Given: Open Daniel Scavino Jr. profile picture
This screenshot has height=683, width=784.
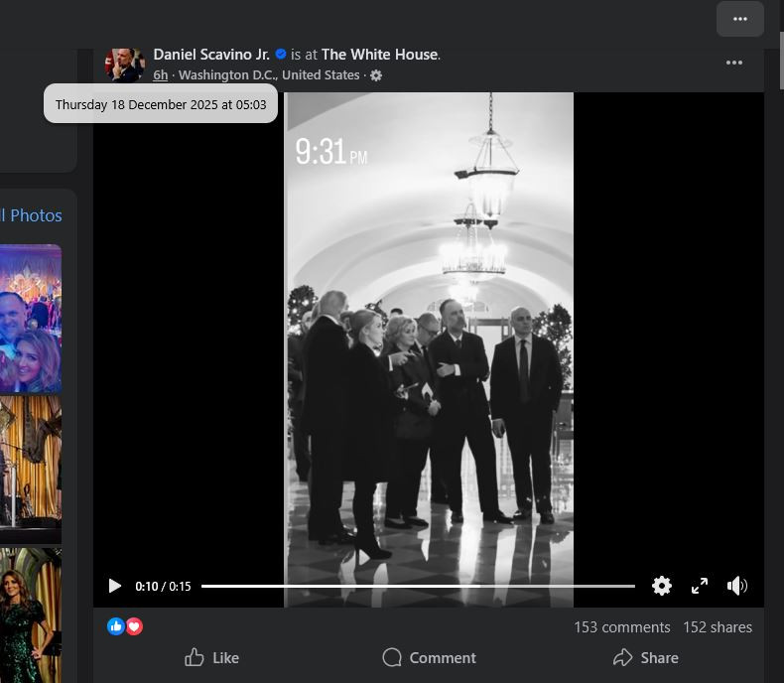Looking at the screenshot, I should [125, 65].
